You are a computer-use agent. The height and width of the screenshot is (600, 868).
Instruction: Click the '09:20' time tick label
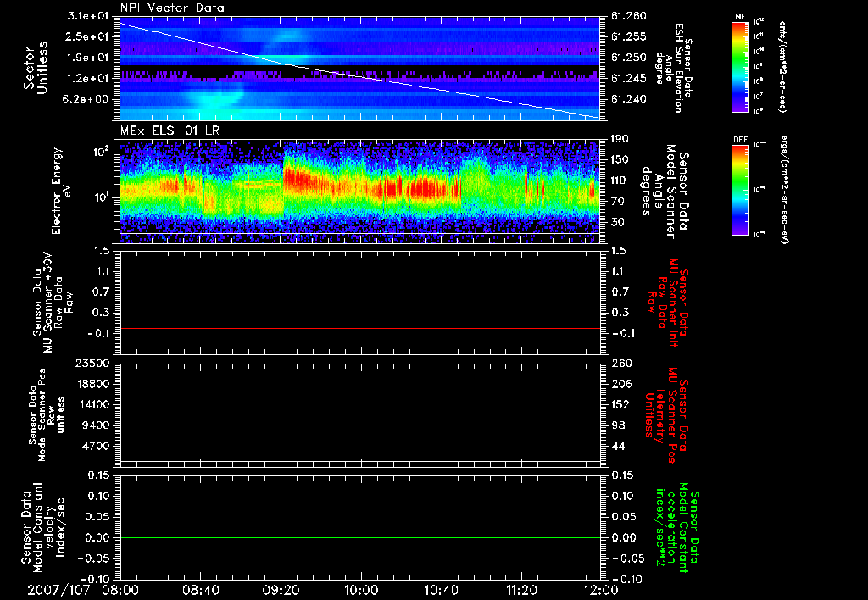[x=281, y=590]
